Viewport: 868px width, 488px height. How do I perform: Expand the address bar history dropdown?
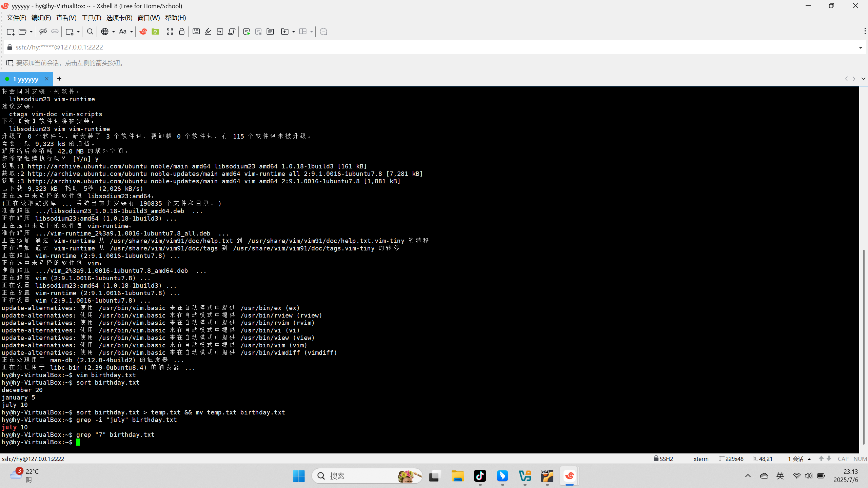point(860,47)
